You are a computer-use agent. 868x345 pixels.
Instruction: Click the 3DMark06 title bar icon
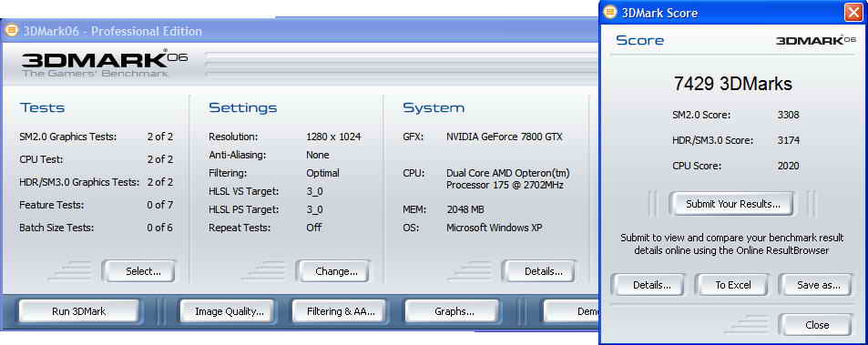(x=11, y=31)
